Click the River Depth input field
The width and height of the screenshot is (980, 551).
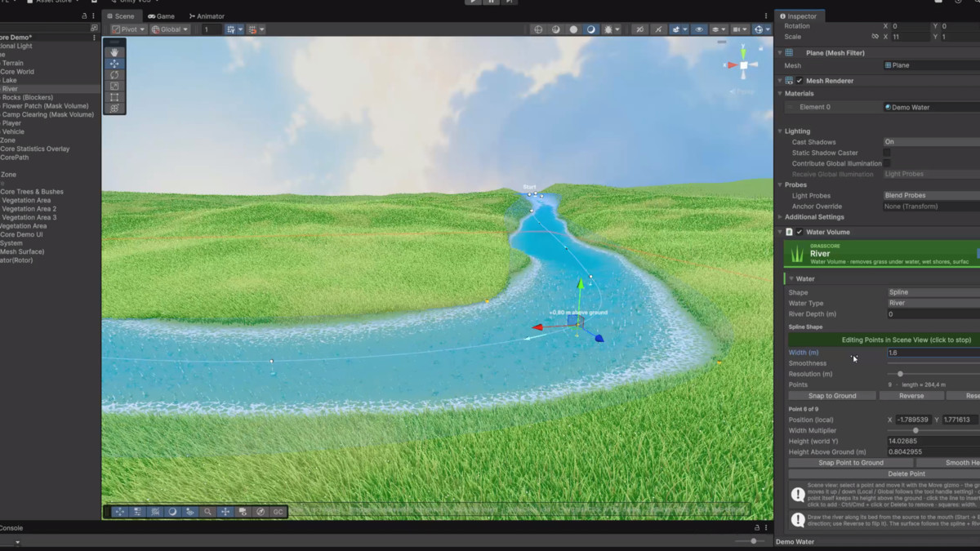pos(933,314)
